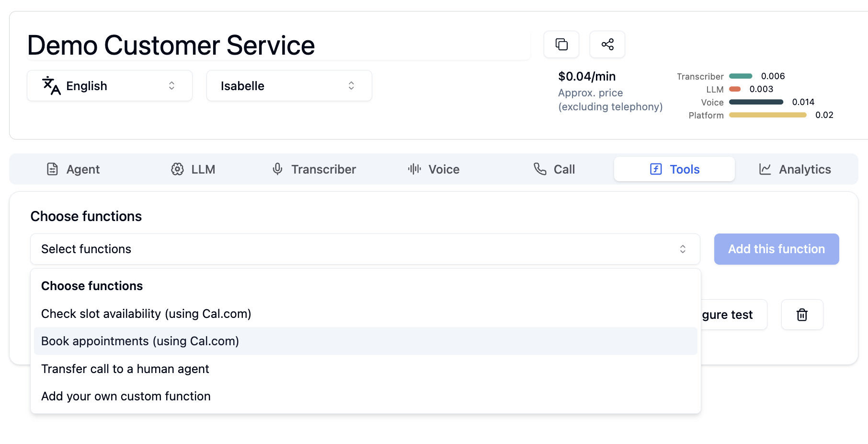Choose Check slot availability (using Cal.com)
868x444 pixels.
[365, 314]
